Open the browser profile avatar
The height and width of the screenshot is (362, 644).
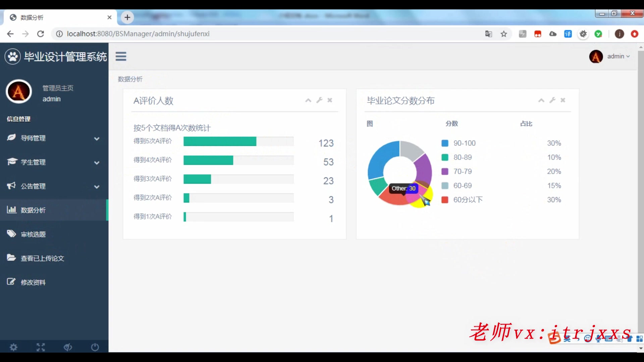[619, 34]
